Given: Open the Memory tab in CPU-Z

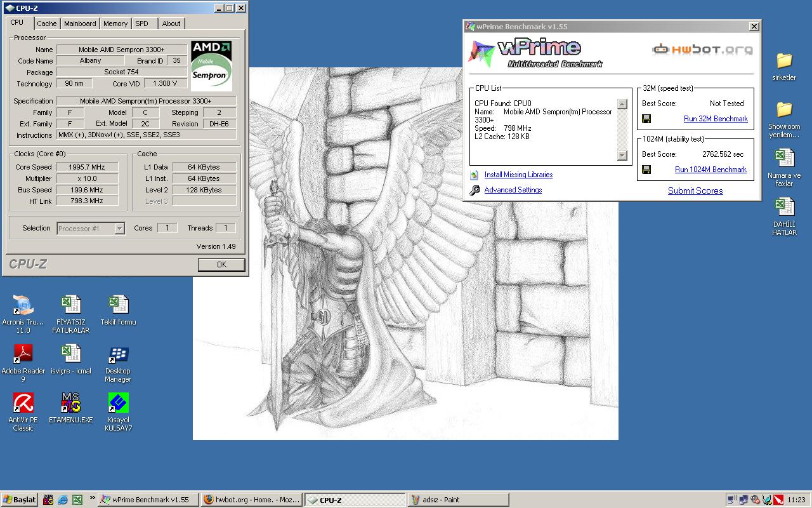Looking at the screenshot, I should tap(115, 23).
